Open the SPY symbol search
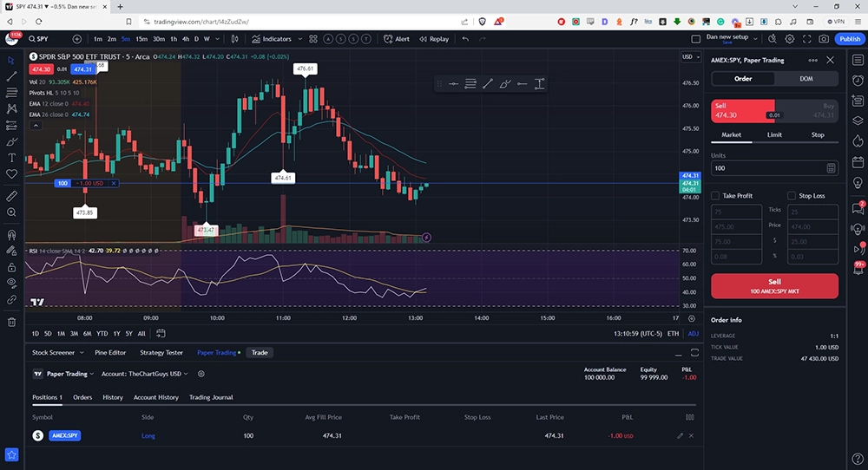The image size is (868, 470). click(x=39, y=39)
